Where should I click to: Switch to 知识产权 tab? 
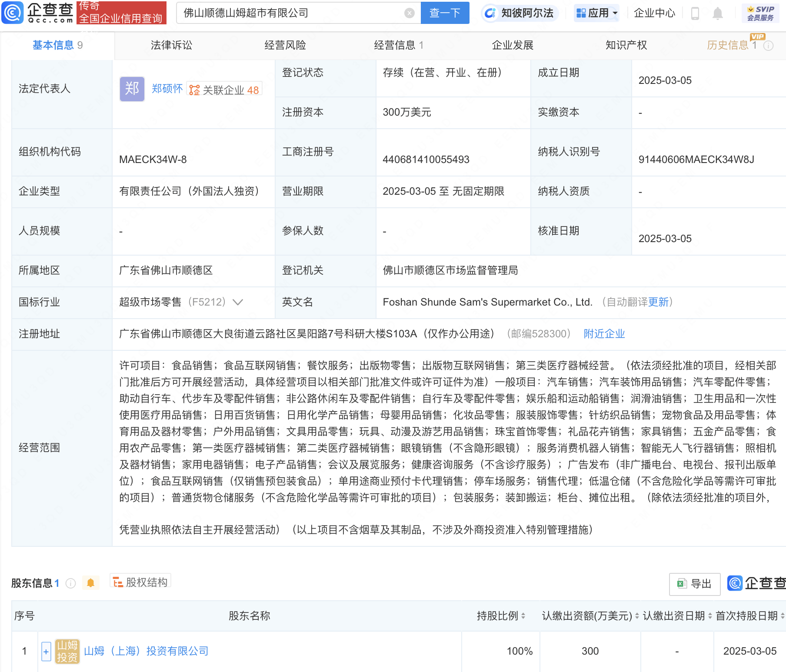pos(626,45)
